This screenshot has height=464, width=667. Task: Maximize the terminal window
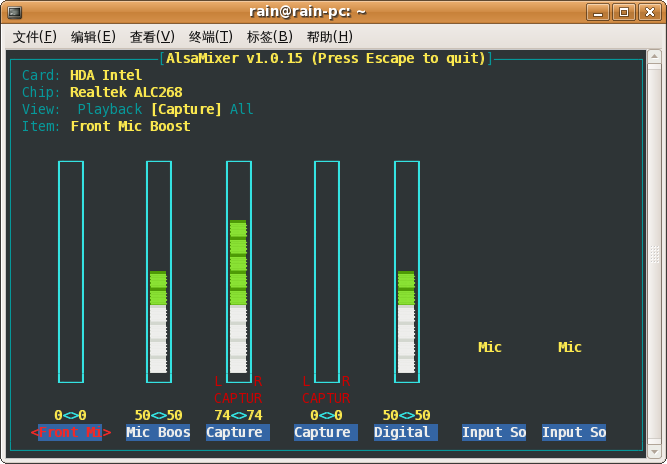point(624,12)
